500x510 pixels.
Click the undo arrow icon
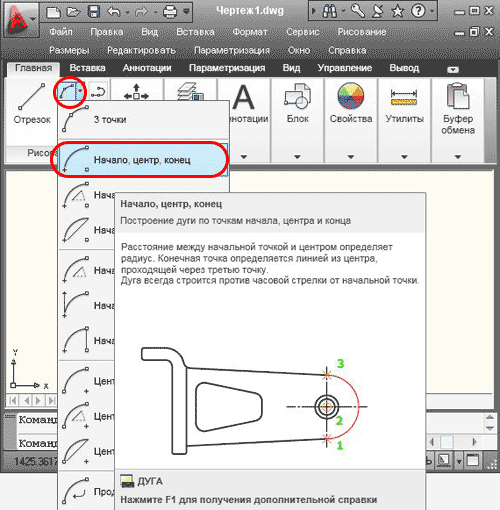coord(114,12)
